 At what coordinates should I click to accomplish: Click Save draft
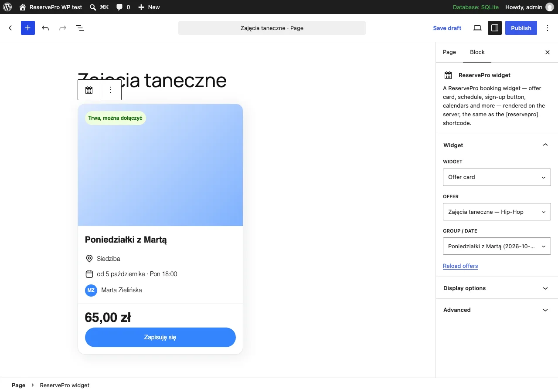(x=447, y=28)
